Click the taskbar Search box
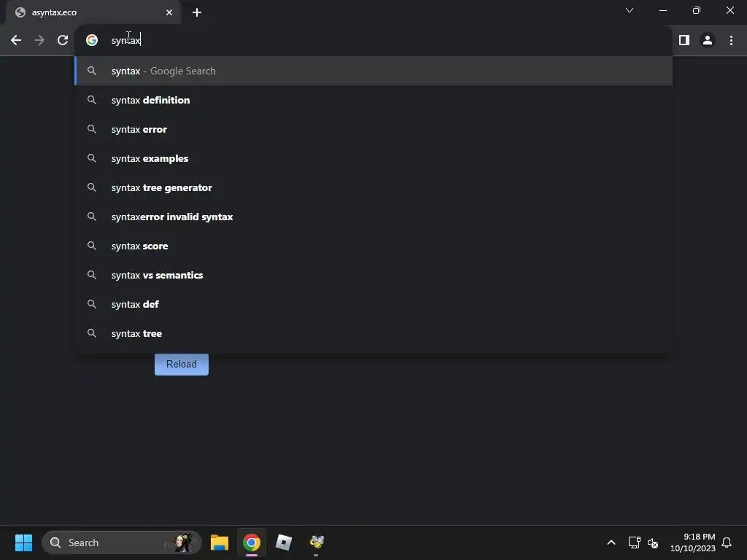The height and width of the screenshot is (560, 747). coord(122,542)
